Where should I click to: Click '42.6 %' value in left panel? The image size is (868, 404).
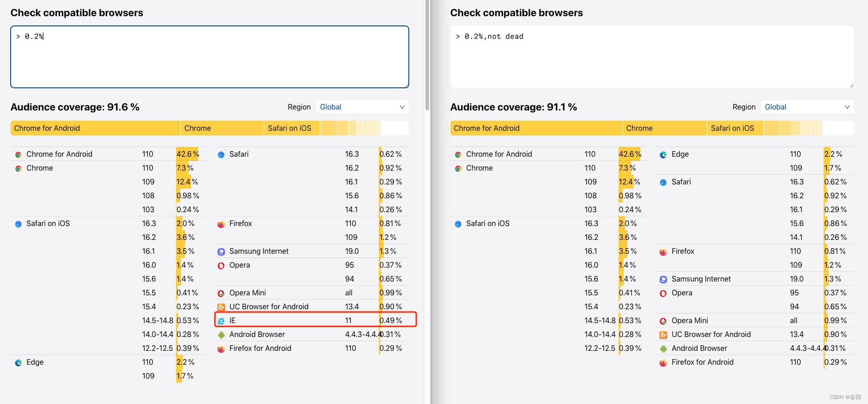pos(188,154)
